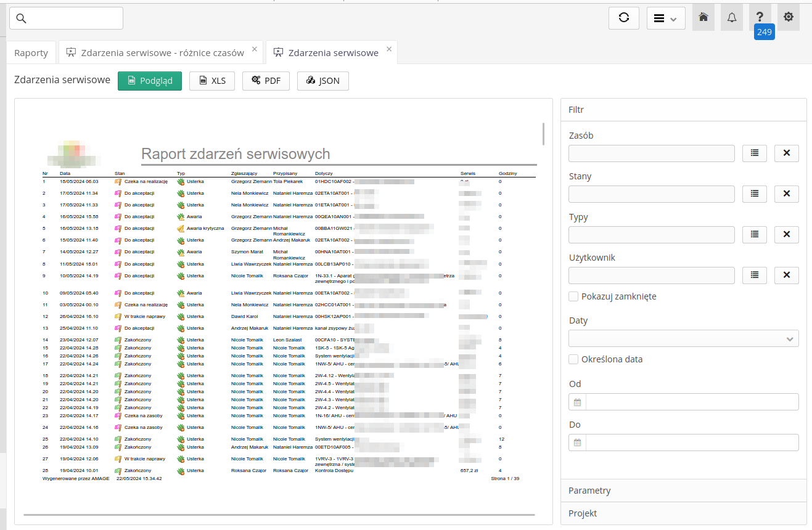
Task: Toggle Określona data checkbox
Action: (x=574, y=359)
